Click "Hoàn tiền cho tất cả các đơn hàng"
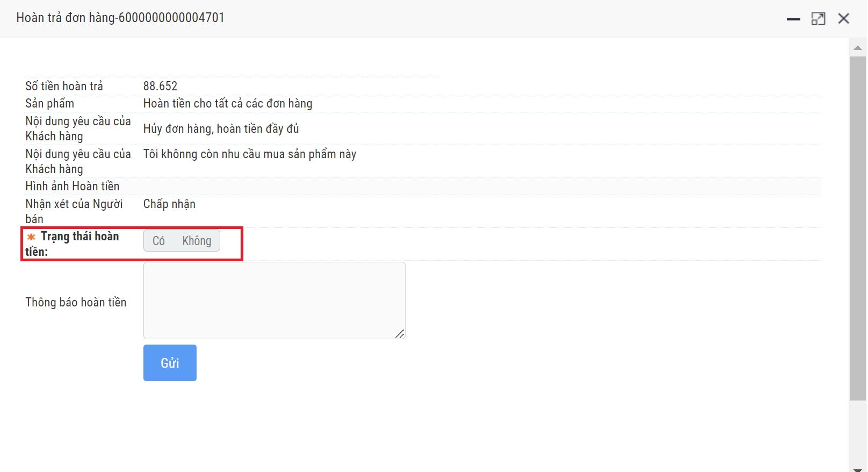 (x=227, y=103)
